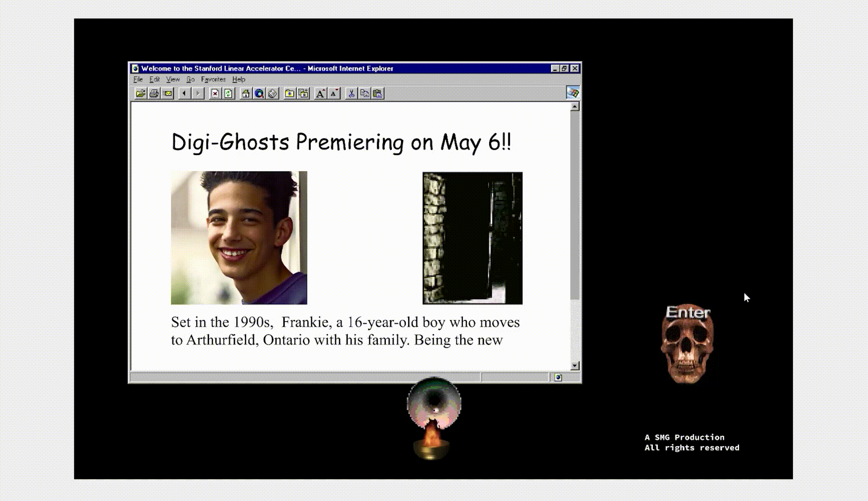Image resolution: width=868 pixels, height=501 pixels.
Task: Open the Edit menu
Action: pos(155,79)
